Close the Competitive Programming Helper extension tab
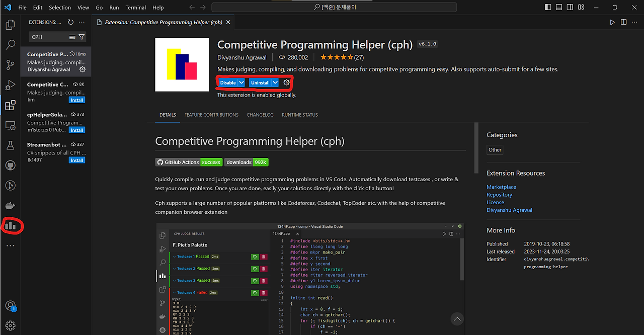644x335 pixels. pos(228,22)
